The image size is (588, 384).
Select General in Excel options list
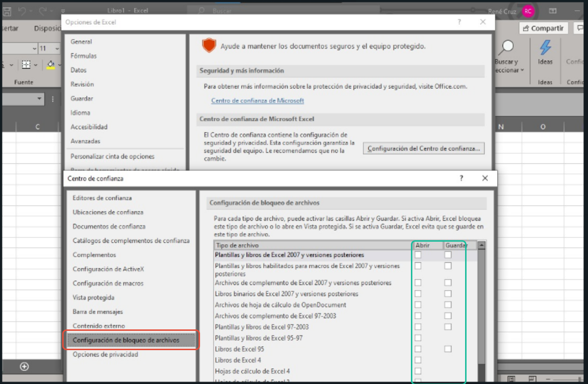tap(81, 41)
